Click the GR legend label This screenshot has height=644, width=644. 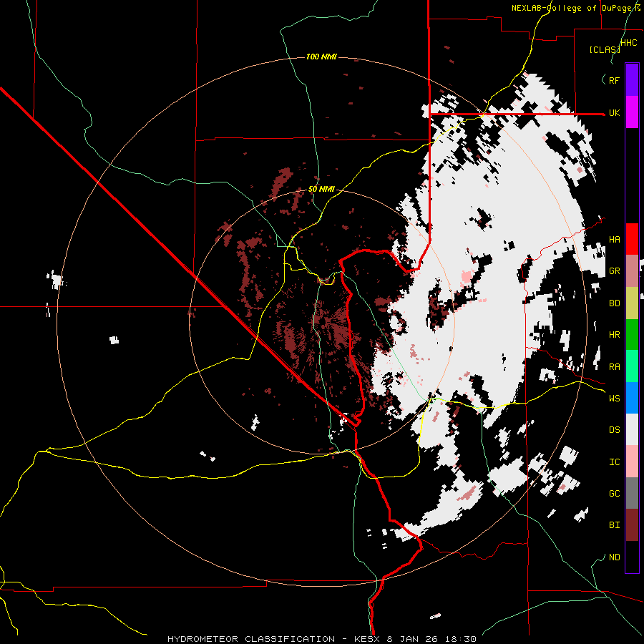pos(614,271)
